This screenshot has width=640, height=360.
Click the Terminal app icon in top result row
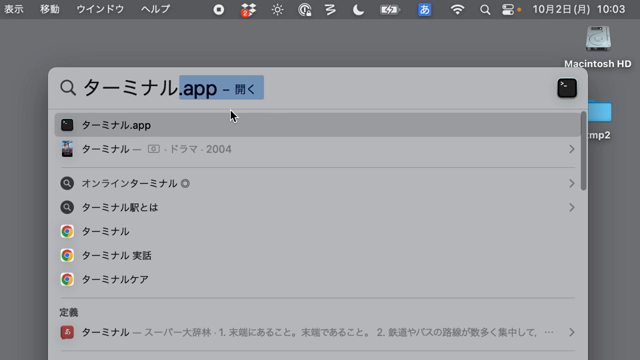[x=67, y=125]
